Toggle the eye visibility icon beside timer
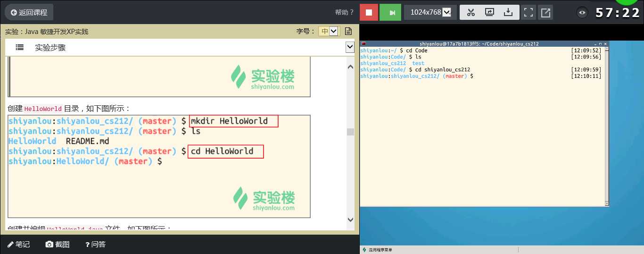Viewport: 644px width, 254px height. [582, 13]
